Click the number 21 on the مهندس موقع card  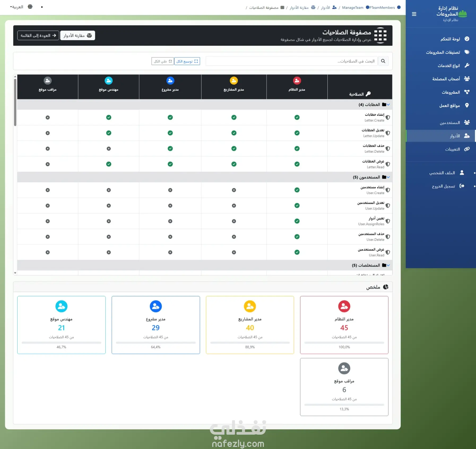(61, 328)
